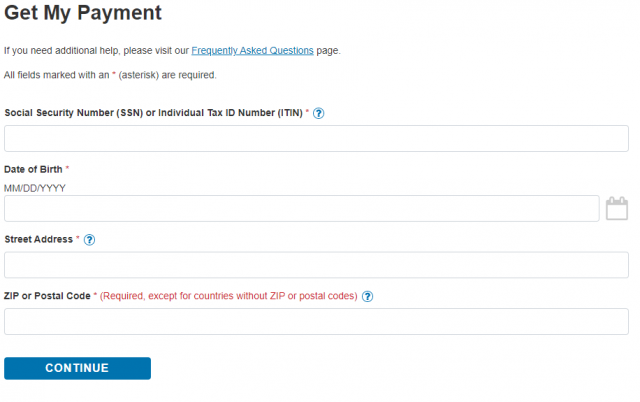Click the Street Address label text
Viewport: 640px width, 402px height.
click(39, 239)
